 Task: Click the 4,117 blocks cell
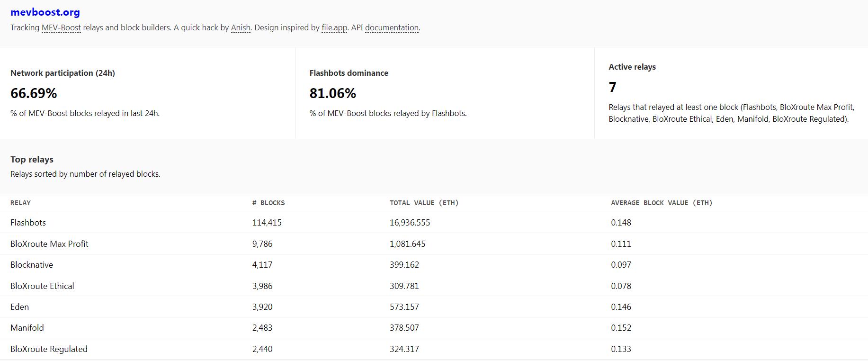tap(262, 265)
